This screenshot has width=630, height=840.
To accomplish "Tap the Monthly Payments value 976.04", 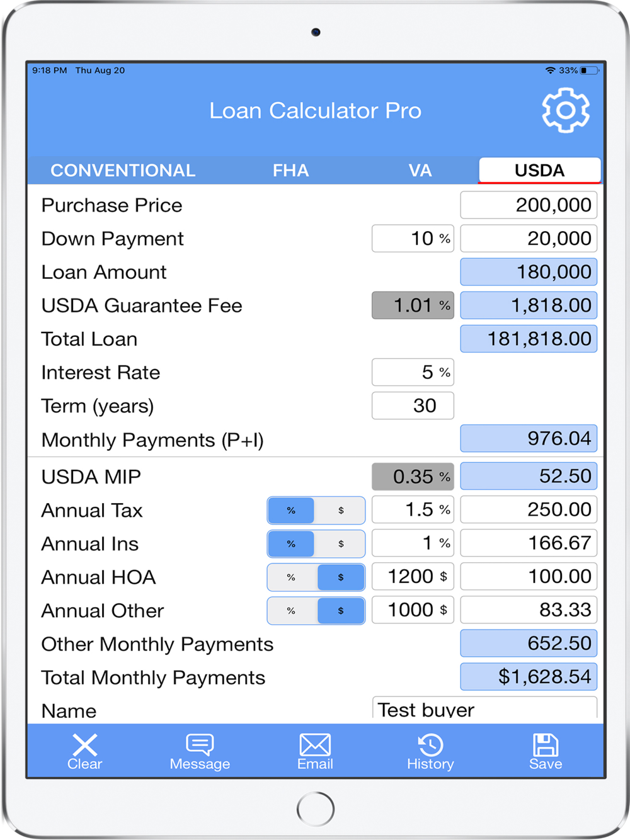I will coord(529,438).
